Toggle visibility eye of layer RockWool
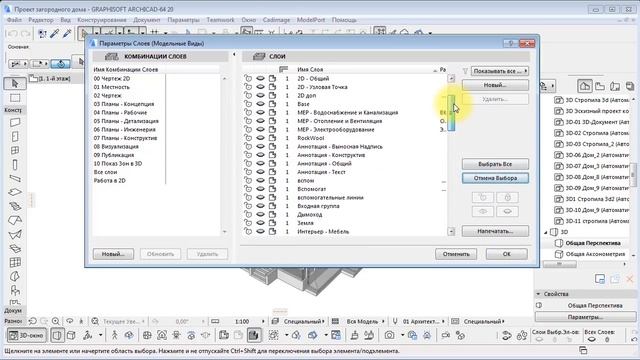Viewport: 640px width, 360px height. (260, 138)
